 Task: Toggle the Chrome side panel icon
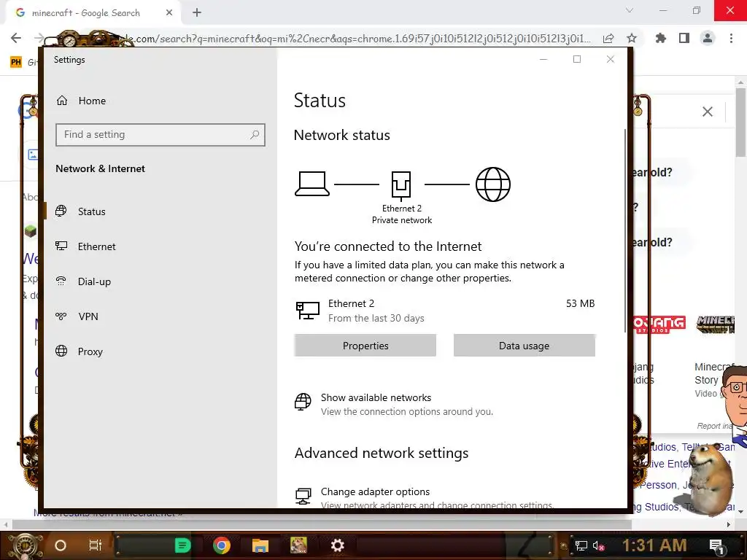point(684,38)
